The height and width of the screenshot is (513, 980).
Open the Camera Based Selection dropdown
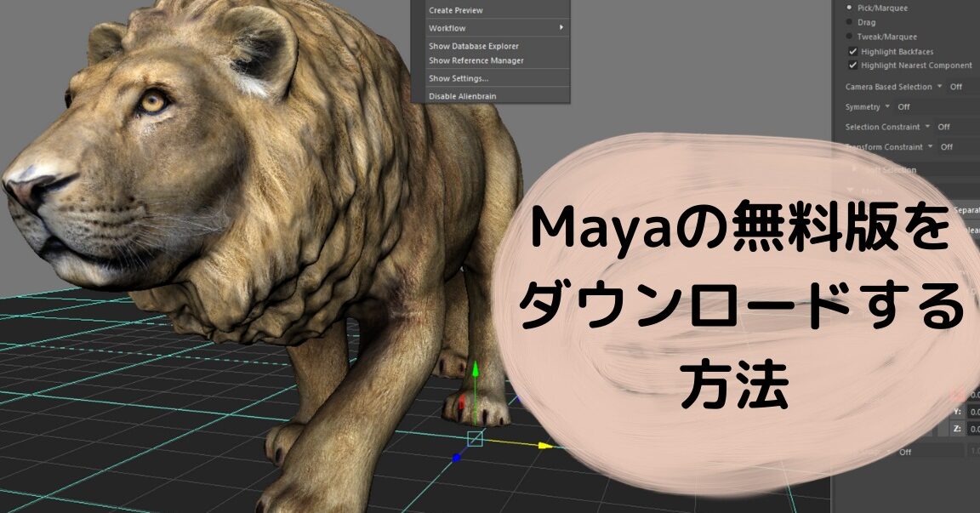[939, 86]
